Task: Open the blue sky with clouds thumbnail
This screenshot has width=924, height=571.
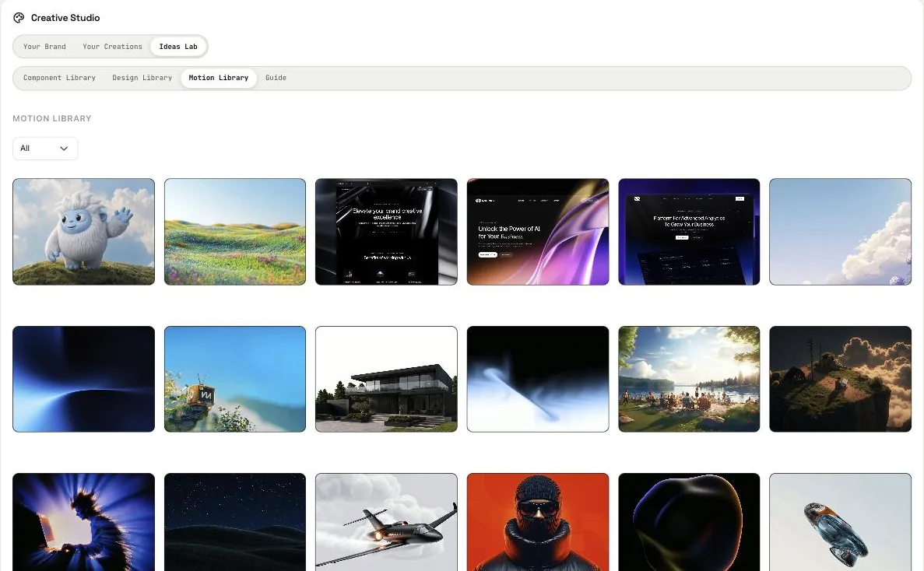Action: pyautogui.click(x=841, y=232)
